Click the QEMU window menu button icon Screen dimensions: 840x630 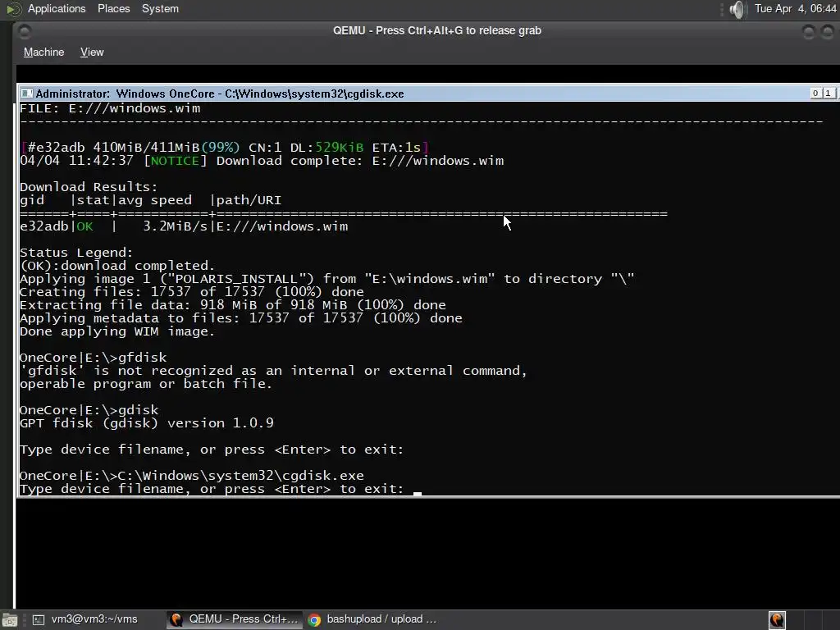click(x=25, y=32)
